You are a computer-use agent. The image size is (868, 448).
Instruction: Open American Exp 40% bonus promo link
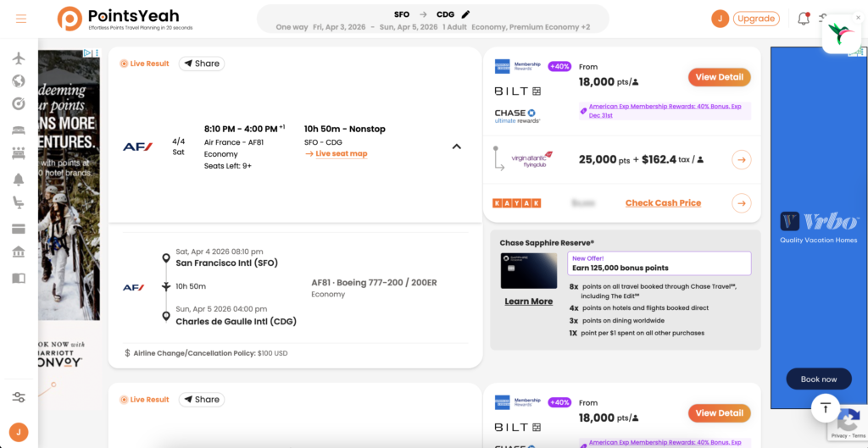pyautogui.click(x=665, y=110)
